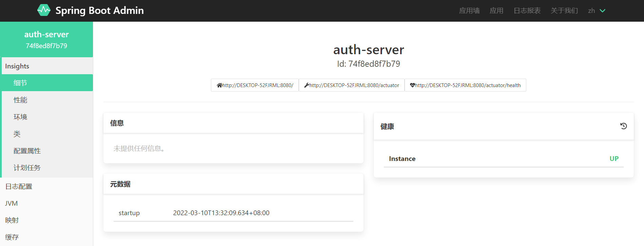Viewport: 644px width, 246px height.
Task: Click the 健康 panel heading
Action: pyautogui.click(x=387, y=126)
